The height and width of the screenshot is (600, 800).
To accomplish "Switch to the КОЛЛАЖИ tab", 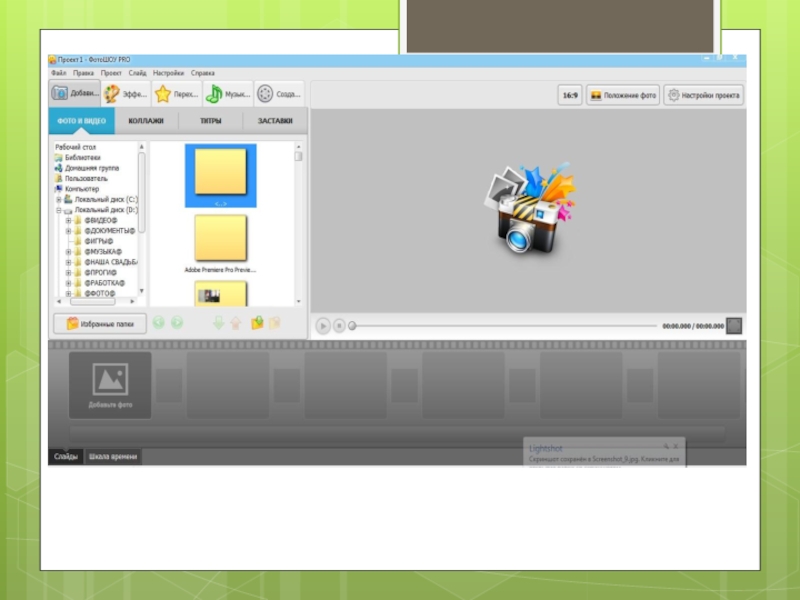I will coord(145,122).
